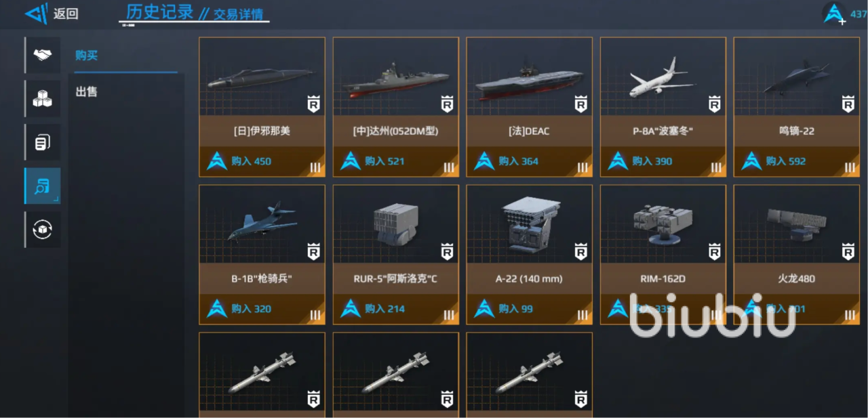
Task: Click the R rarity badge on 鸣镝-22
Action: [848, 104]
